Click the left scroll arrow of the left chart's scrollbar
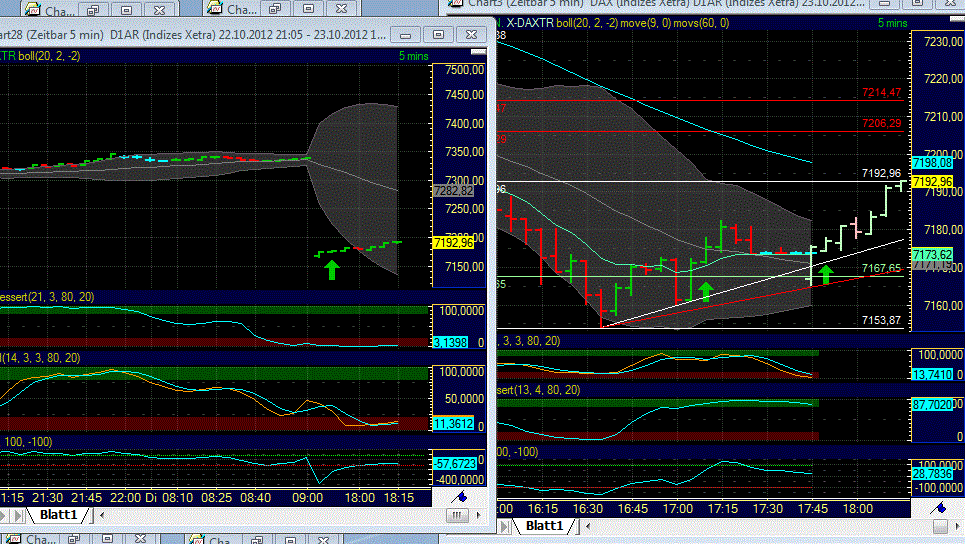Image resolution: width=965 pixels, height=544 pixels. [102, 515]
